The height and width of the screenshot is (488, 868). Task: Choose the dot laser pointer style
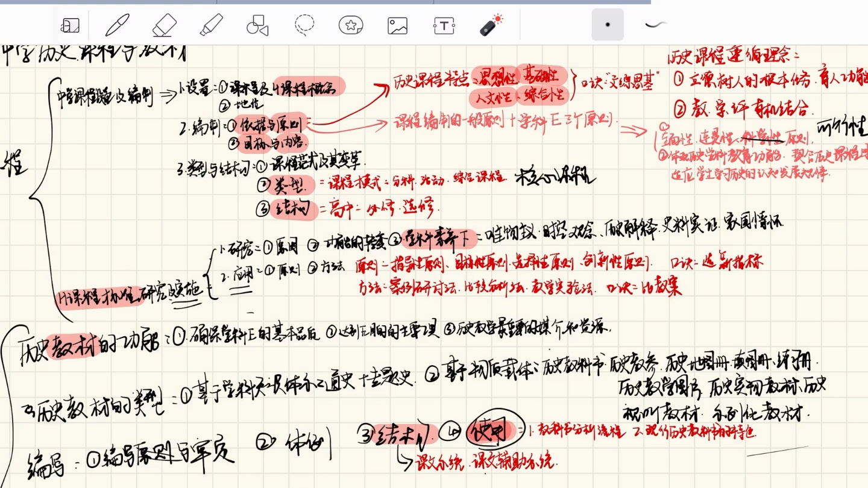pos(608,25)
